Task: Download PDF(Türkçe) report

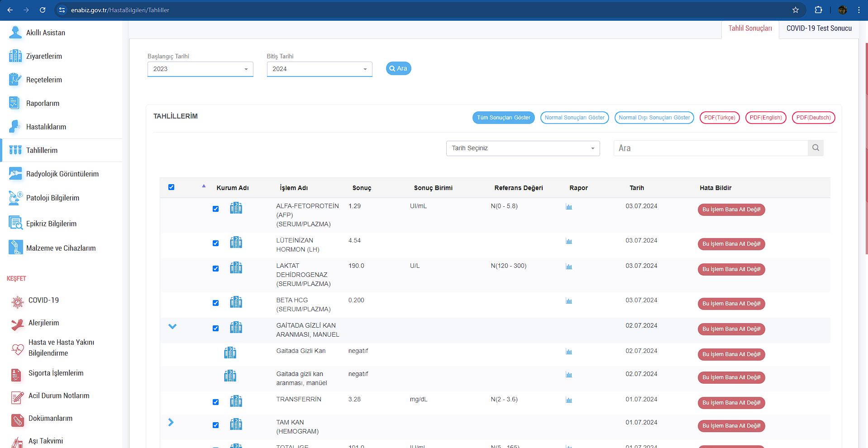Action: [720, 118]
